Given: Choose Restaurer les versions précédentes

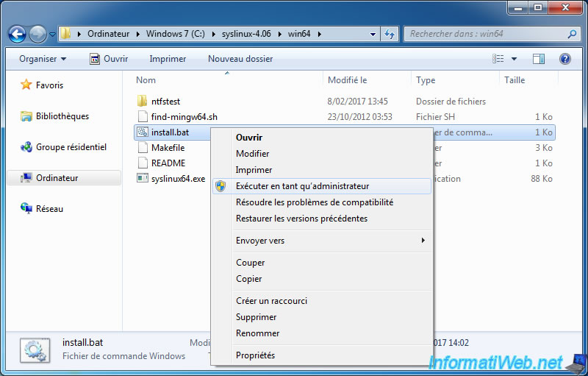Looking at the screenshot, I should coord(301,219).
